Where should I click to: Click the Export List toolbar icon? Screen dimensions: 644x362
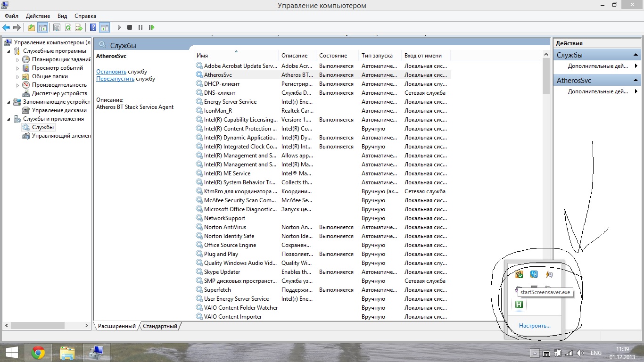point(79,27)
